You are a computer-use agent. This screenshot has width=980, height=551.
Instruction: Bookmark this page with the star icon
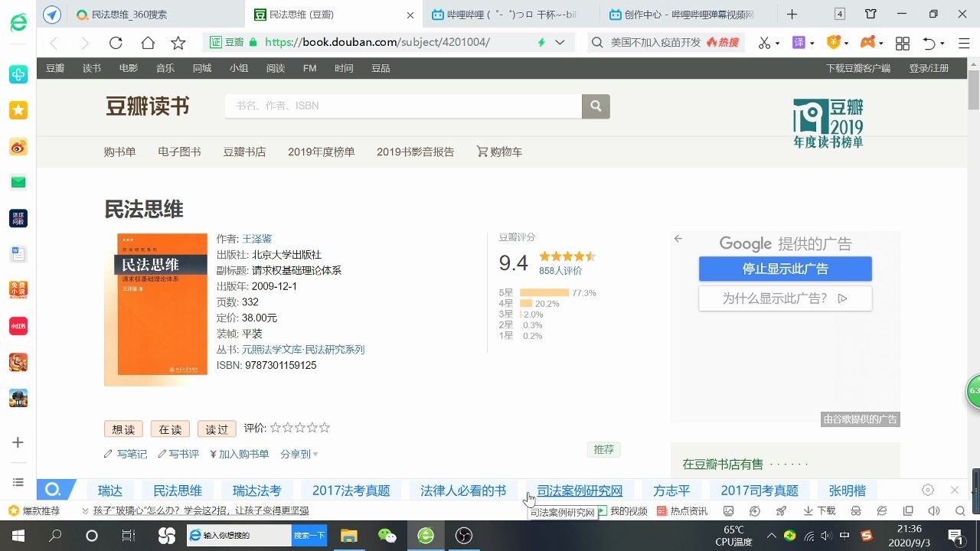[x=178, y=43]
